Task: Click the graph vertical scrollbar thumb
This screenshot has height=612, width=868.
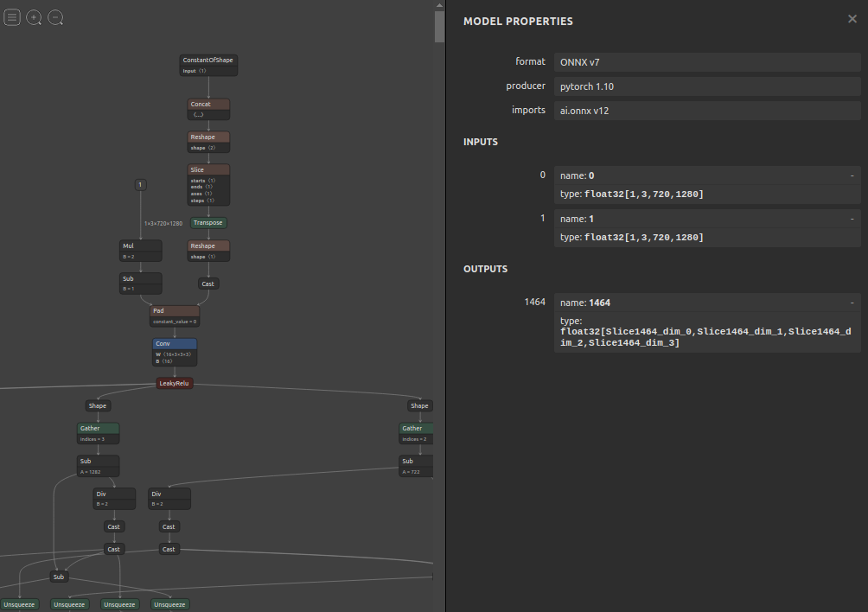Action: [x=439, y=26]
